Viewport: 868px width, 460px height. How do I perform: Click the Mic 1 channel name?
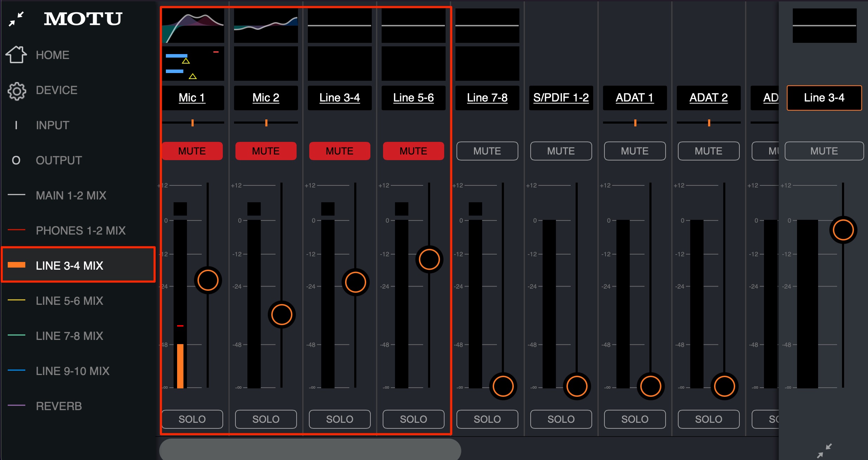click(x=192, y=98)
